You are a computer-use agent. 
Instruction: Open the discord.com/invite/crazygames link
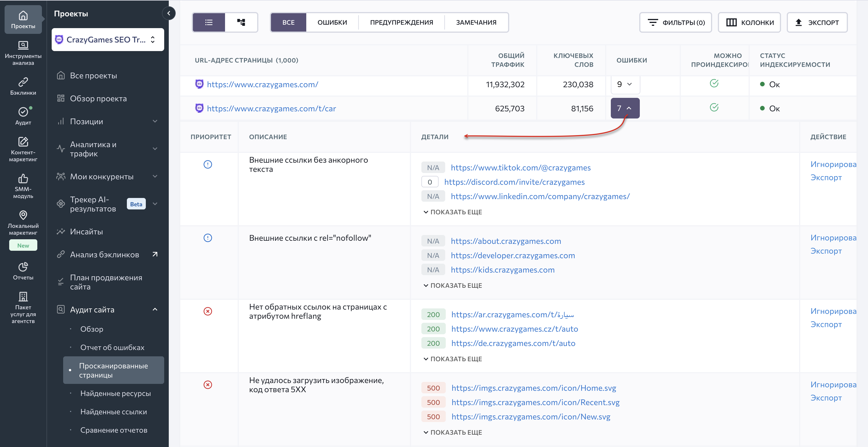514,182
